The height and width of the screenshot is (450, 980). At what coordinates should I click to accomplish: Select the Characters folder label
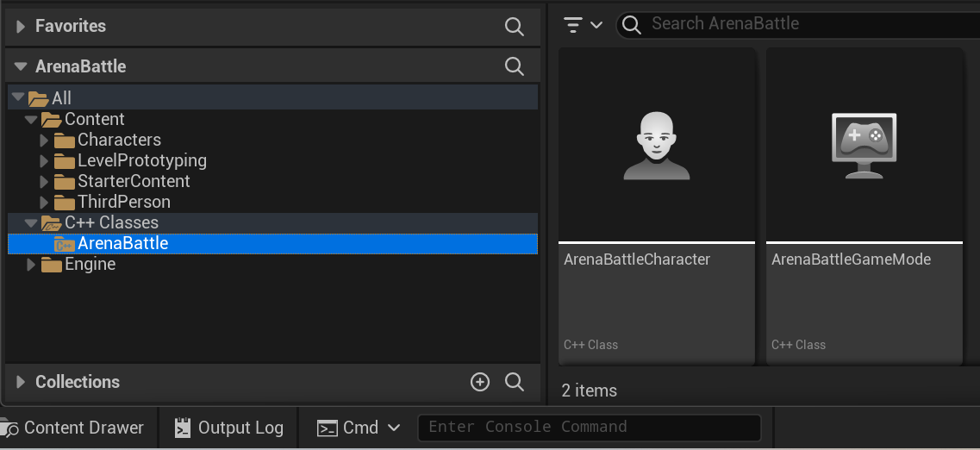(x=119, y=140)
